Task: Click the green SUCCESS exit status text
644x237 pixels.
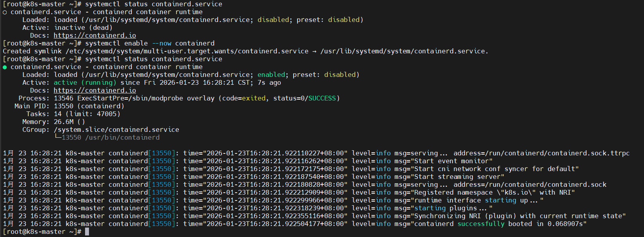Action: [322, 98]
